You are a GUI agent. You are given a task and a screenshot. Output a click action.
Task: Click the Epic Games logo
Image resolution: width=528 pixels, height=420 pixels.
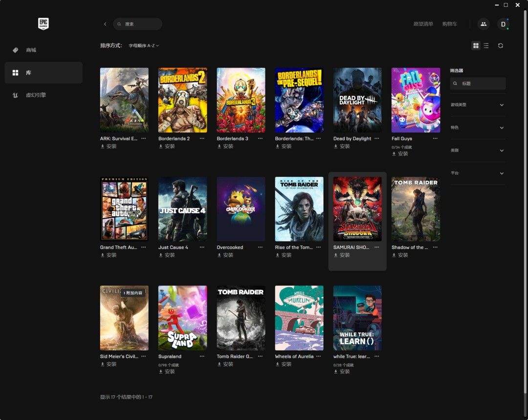point(44,23)
